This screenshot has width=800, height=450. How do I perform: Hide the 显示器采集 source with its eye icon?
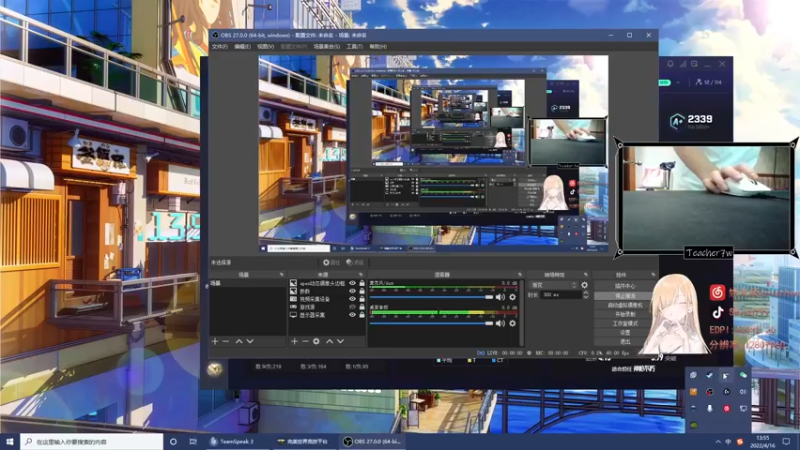[352, 315]
